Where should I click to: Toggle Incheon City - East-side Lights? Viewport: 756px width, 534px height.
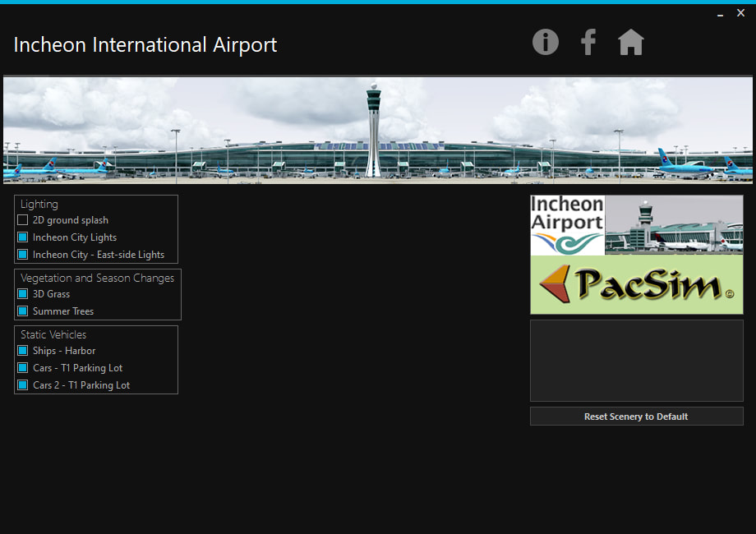(x=23, y=255)
